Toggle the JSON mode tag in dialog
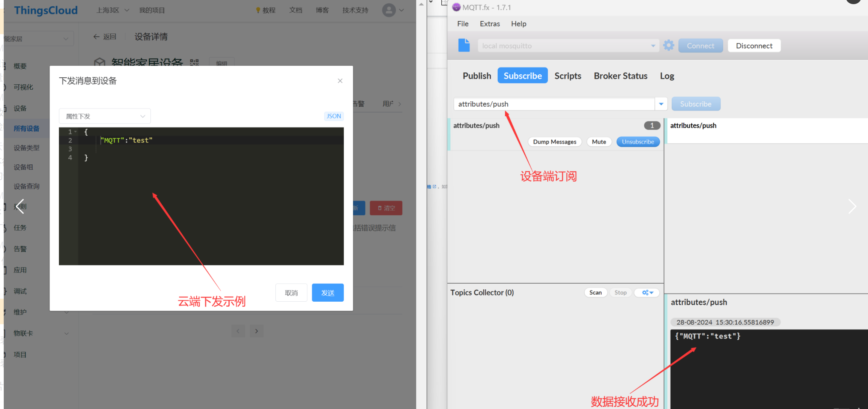This screenshot has height=409, width=868. 334,116
